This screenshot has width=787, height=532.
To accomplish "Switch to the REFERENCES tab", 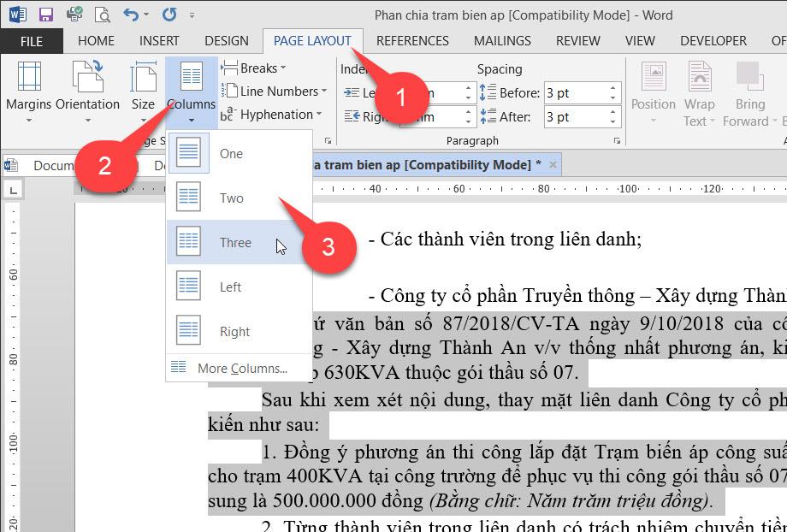I will (412, 40).
